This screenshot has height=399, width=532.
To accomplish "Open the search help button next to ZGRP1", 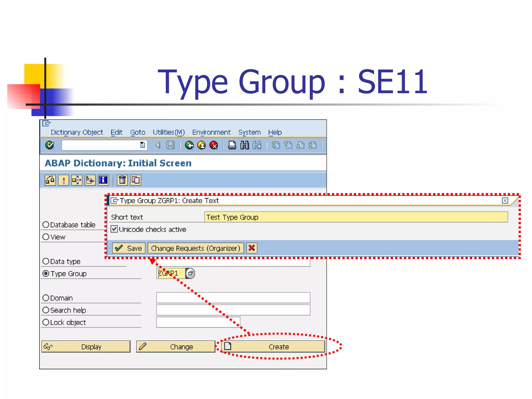I will click(x=190, y=273).
